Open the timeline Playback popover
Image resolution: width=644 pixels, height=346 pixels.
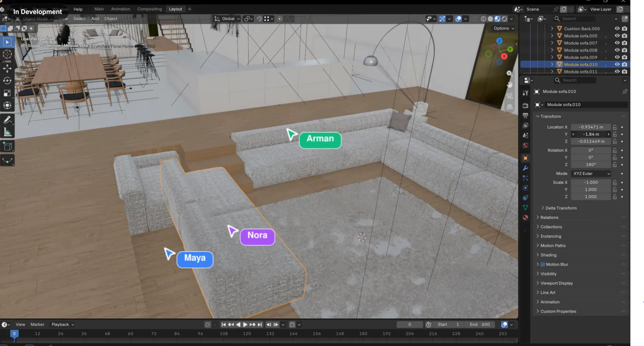[63, 325]
